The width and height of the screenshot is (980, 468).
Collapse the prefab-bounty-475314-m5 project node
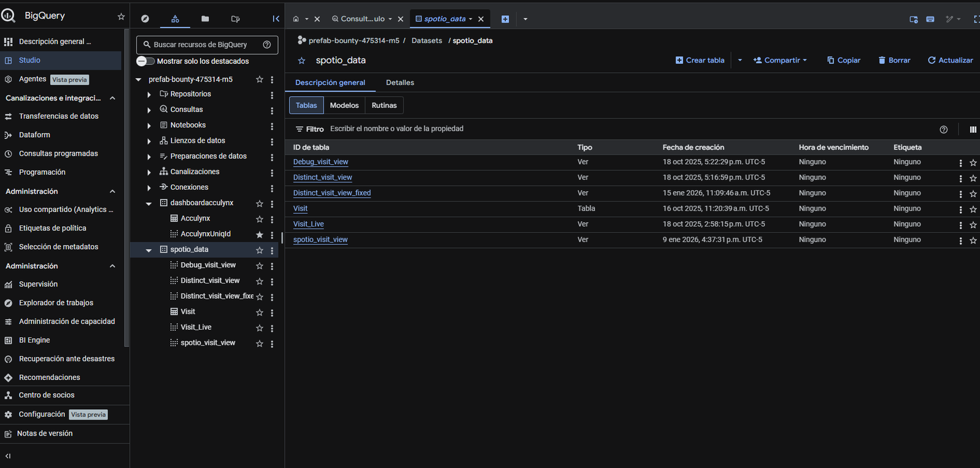138,80
